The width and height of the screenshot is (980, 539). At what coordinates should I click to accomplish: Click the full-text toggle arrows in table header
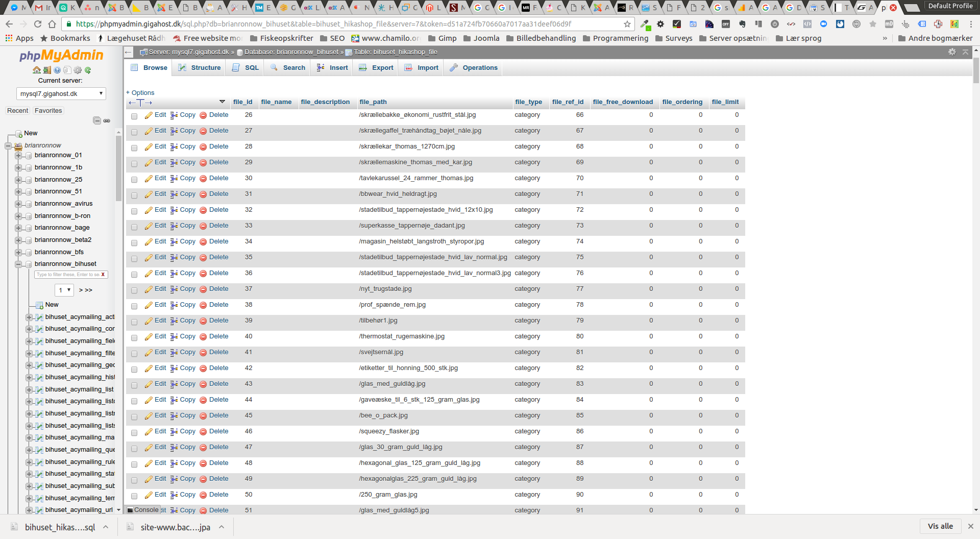coord(140,103)
